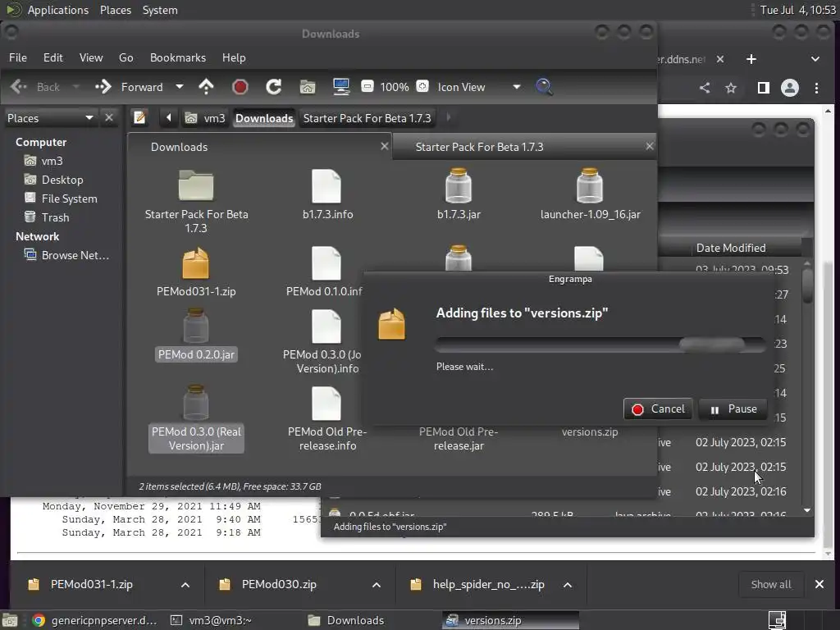Open the View menu
This screenshot has height=630, width=840.
(x=91, y=57)
